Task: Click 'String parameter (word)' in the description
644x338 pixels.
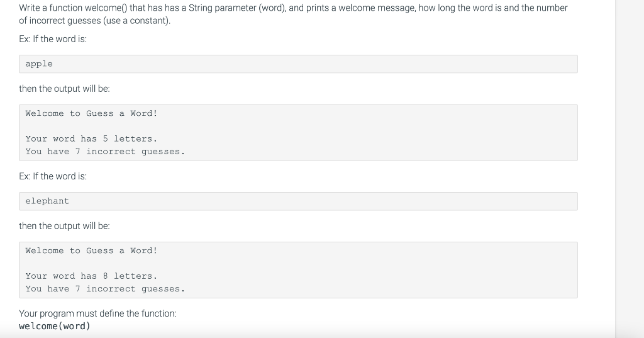Action: (x=237, y=8)
